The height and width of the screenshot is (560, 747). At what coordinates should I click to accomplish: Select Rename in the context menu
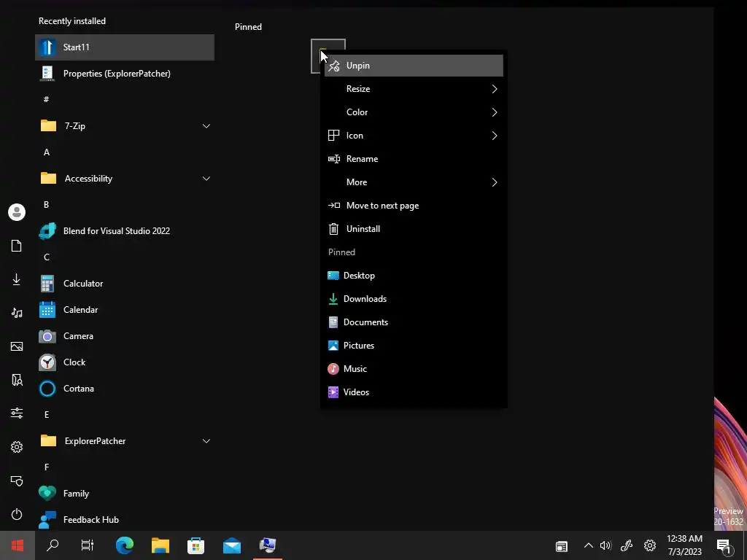point(414,159)
